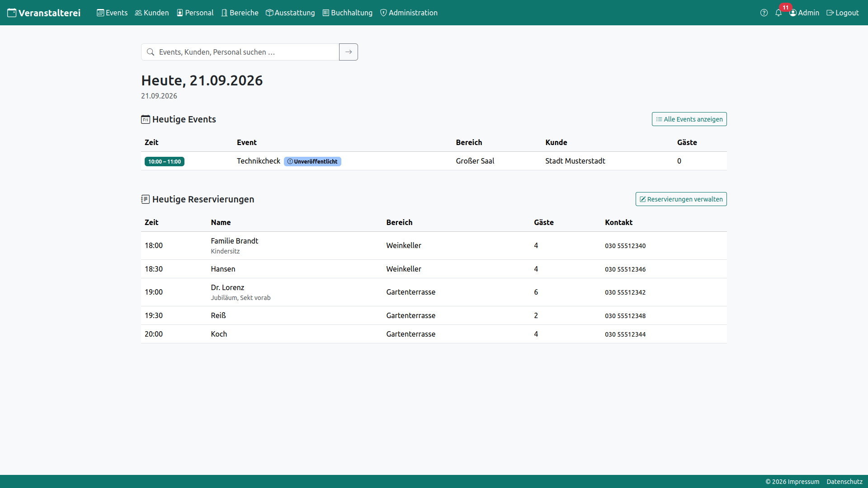Open the Bereiche menu
This screenshot has width=868, height=488.
[x=240, y=13]
